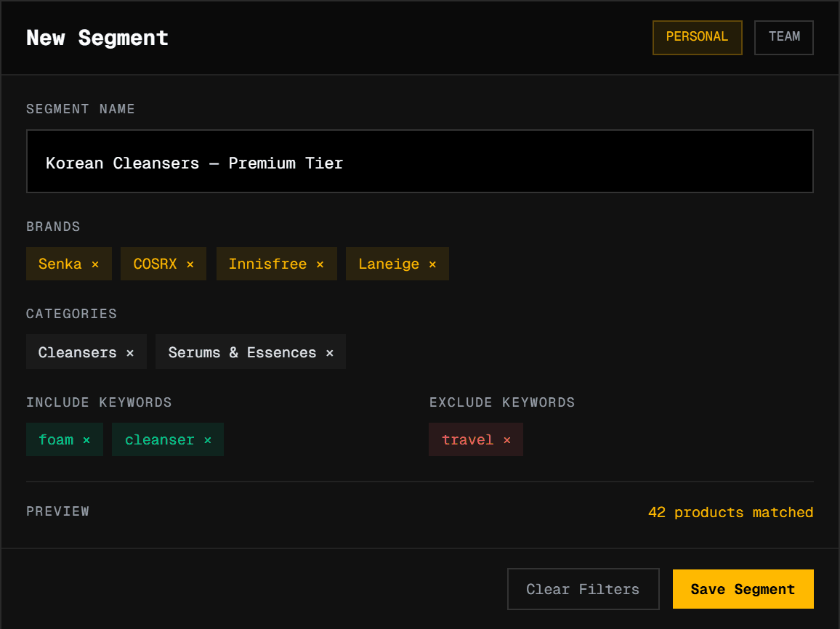This screenshot has height=629, width=840.
Task: Click the INCLUDE KEYWORDS label
Action: point(99,402)
